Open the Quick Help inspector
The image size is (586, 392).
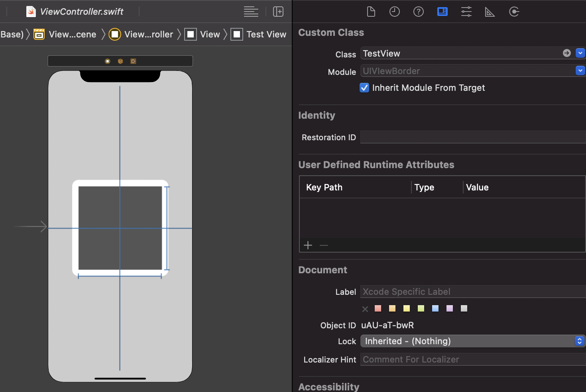(x=419, y=12)
